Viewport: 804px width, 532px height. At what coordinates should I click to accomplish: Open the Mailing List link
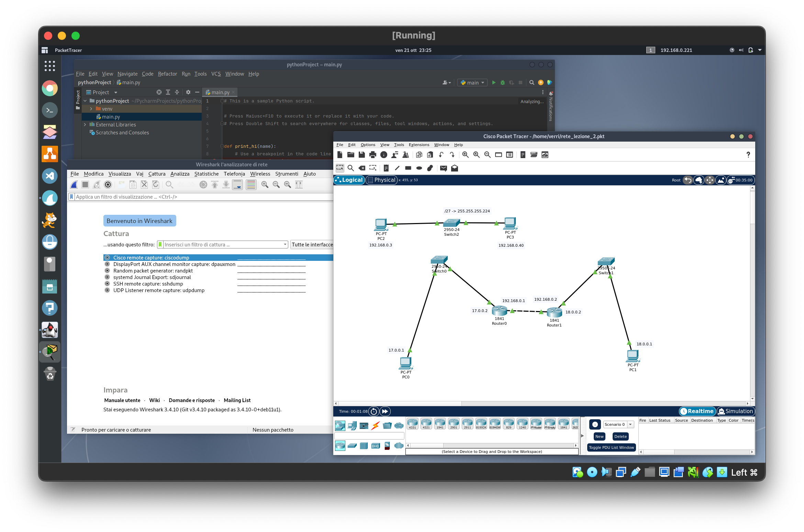pyautogui.click(x=237, y=400)
